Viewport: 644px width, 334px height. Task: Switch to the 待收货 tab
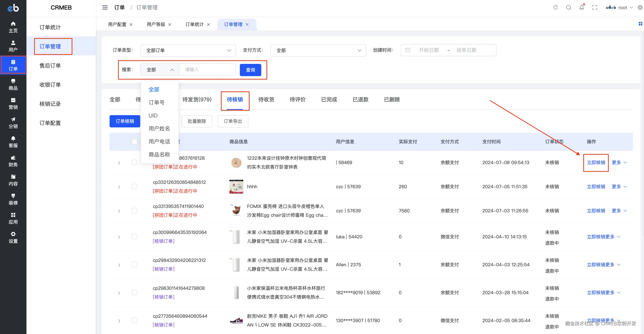click(266, 99)
